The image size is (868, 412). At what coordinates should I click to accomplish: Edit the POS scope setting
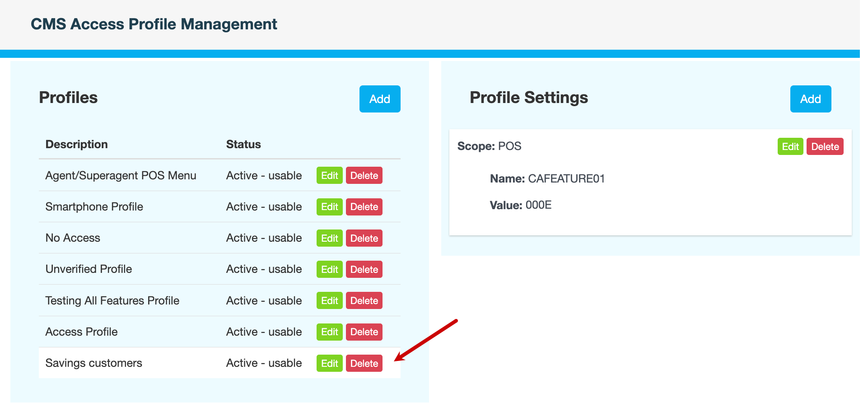click(x=790, y=147)
